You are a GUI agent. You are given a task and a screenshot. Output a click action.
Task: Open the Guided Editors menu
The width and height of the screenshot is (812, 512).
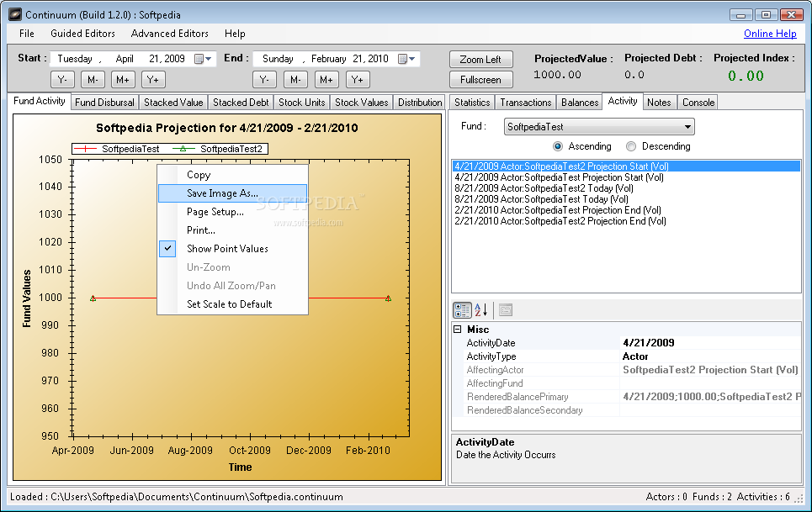tap(82, 34)
